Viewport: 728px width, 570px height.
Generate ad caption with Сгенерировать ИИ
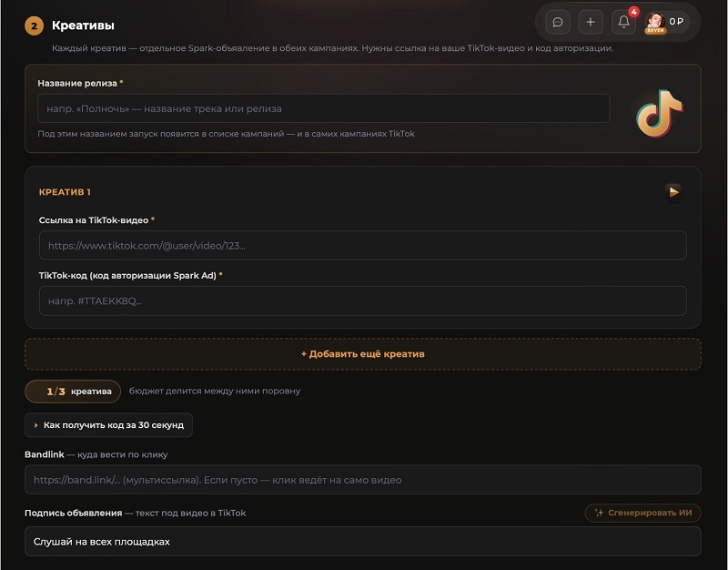tap(642, 513)
